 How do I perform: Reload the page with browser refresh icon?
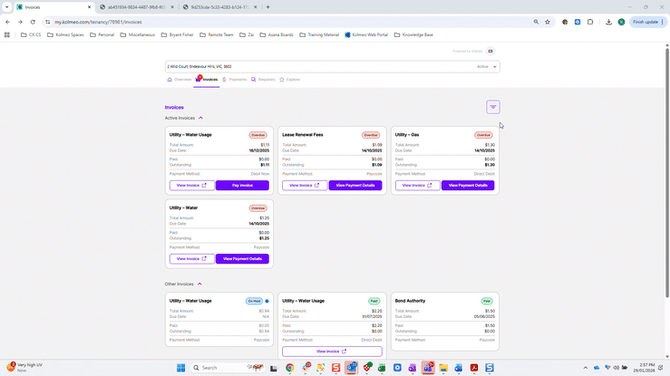[x=32, y=22]
